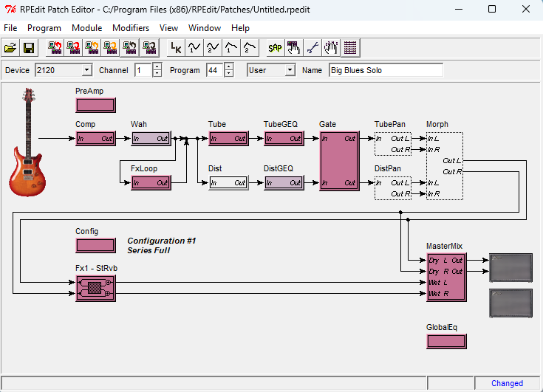This screenshot has width=543, height=392.
Task: Select the Fx1 - StRvb reverb module
Action: (95, 288)
